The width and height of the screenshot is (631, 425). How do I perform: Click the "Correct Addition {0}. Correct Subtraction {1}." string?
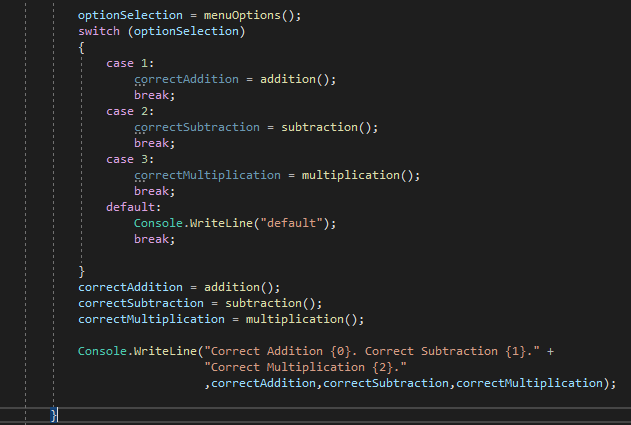[x=372, y=351]
